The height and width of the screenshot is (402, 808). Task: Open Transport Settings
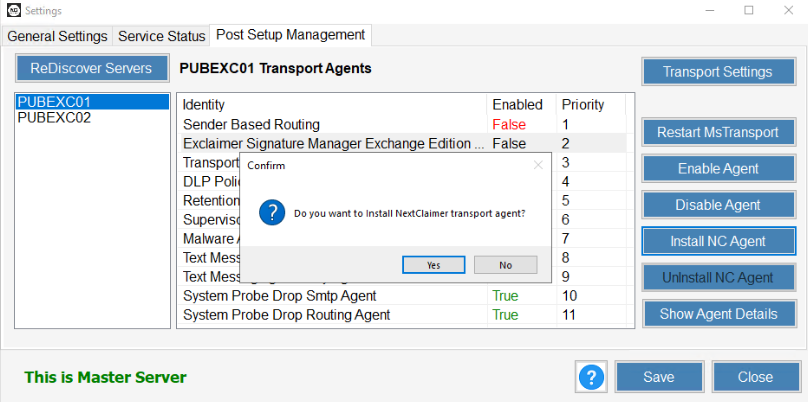click(717, 72)
